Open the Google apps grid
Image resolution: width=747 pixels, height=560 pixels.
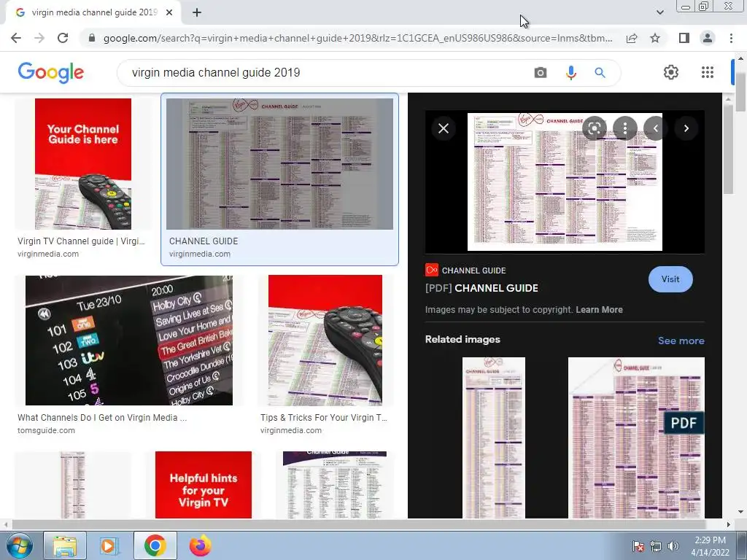(708, 72)
